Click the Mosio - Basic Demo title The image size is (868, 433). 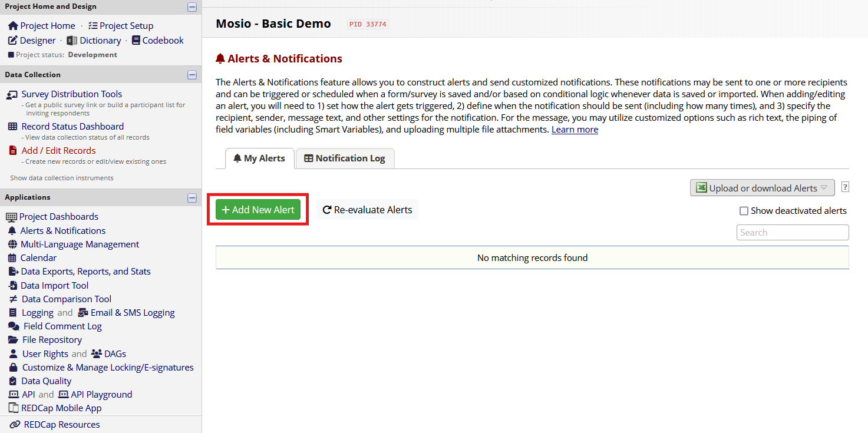[x=273, y=24]
